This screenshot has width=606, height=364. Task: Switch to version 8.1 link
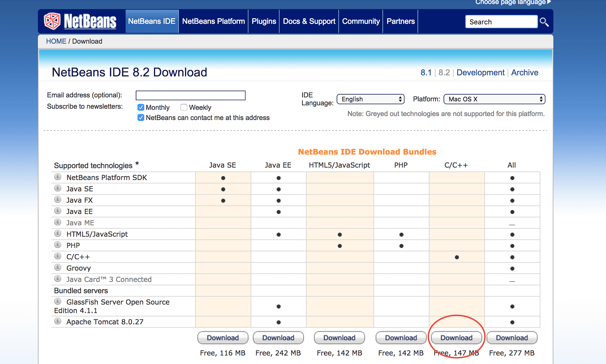(x=426, y=72)
